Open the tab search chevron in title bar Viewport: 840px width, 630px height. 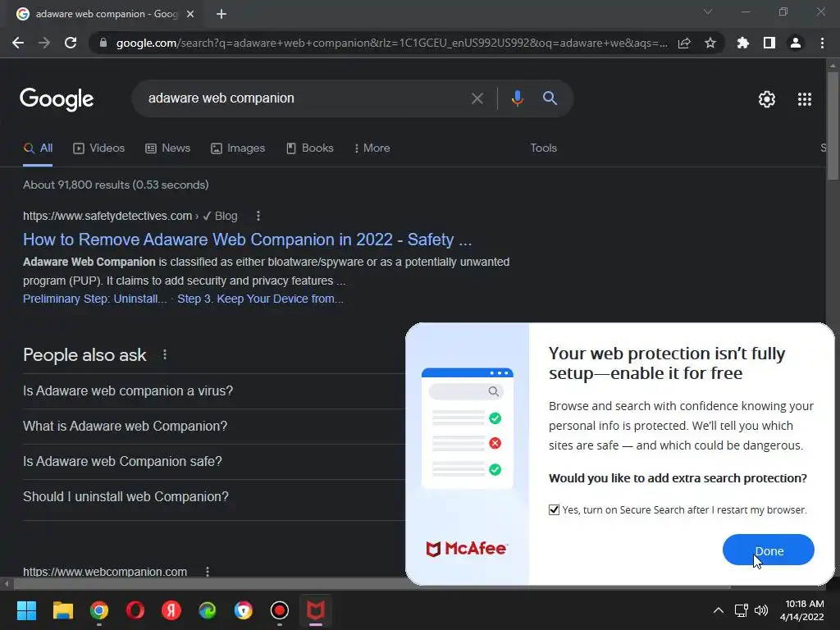pos(708,11)
